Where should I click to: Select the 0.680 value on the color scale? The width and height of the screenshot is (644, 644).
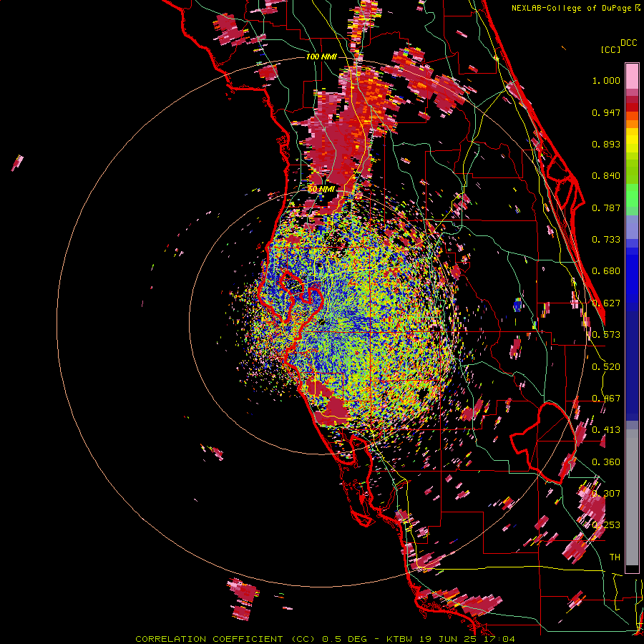click(606, 271)
